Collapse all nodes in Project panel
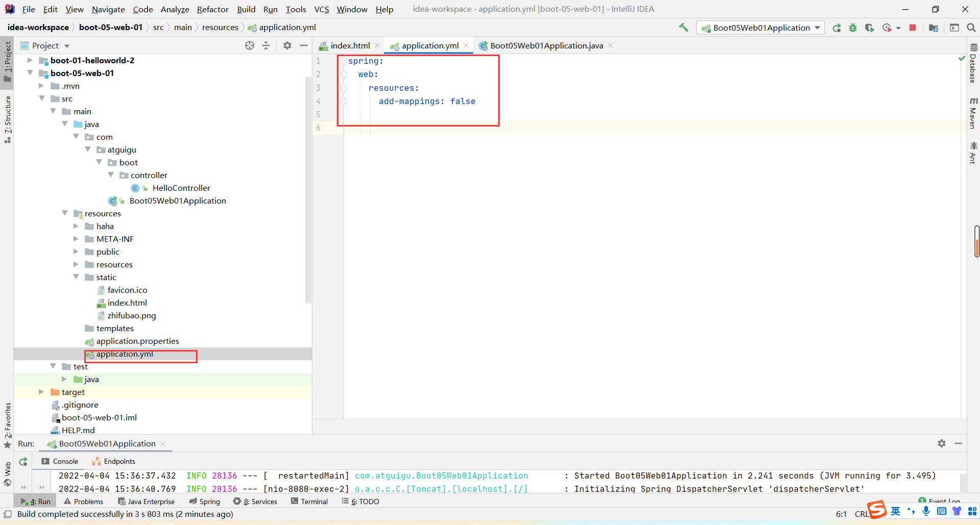Image resolution: width=980 pixels, height=525 pixels. click(x=266, y=45)
